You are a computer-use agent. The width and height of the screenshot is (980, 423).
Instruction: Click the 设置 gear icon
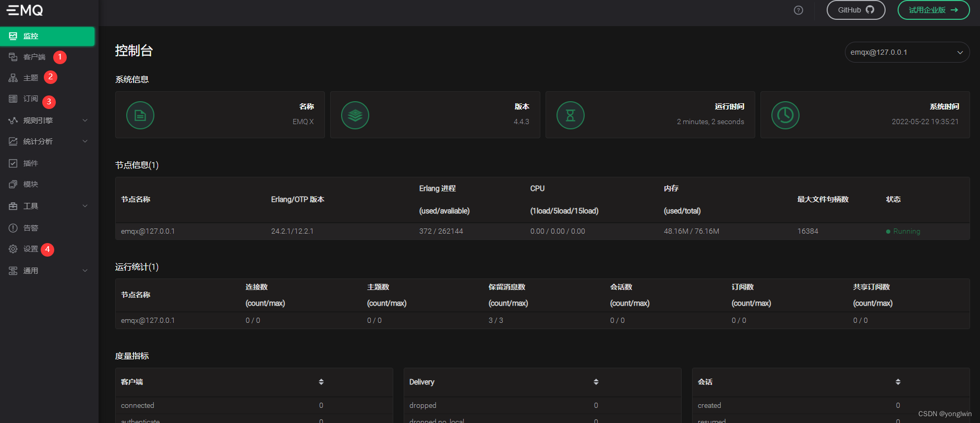13,249
